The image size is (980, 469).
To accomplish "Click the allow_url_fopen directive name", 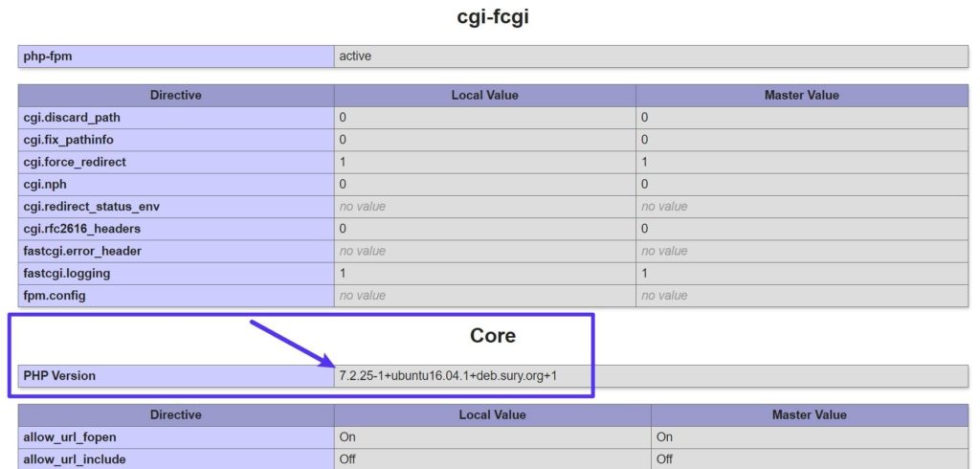I will click(69, 437).
